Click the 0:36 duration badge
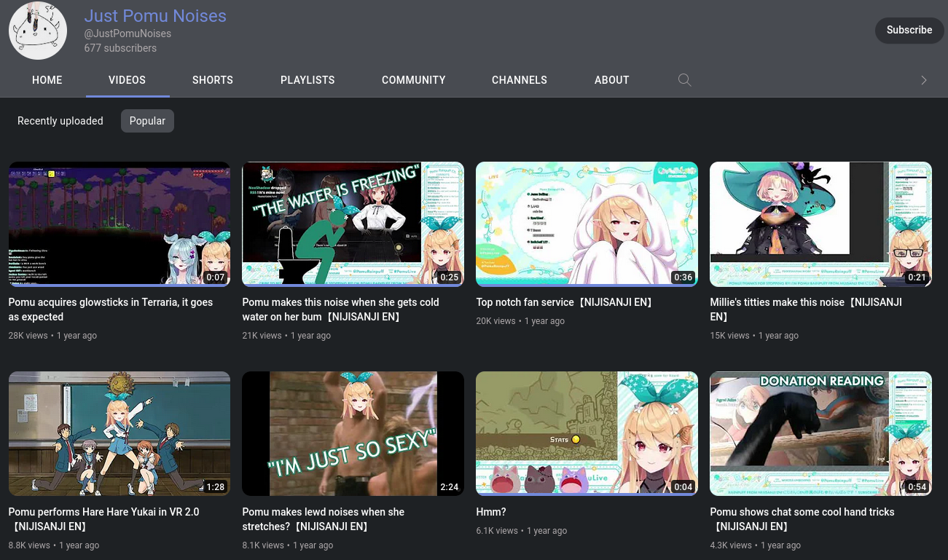 pos(683,277)
